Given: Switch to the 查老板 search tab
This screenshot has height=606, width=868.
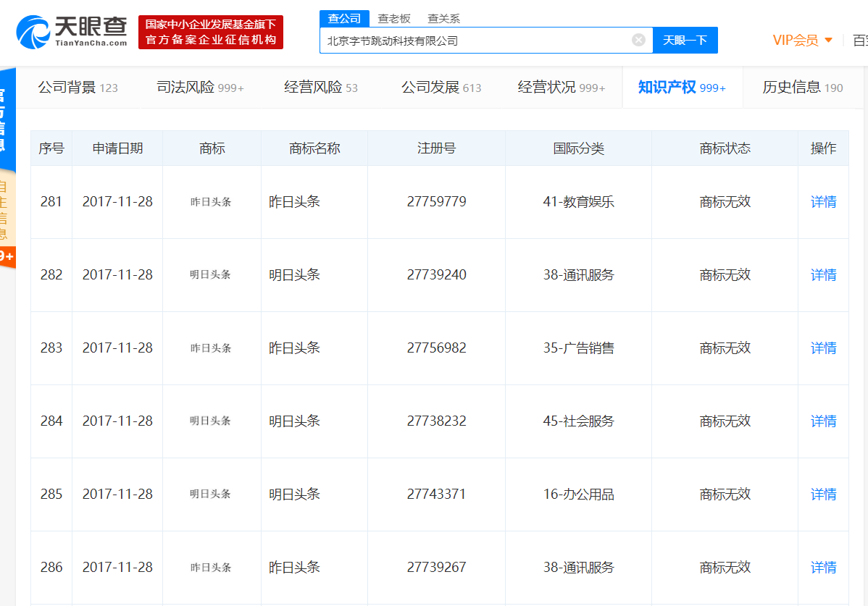Looking at the screenshot, I should click(394, 18).
